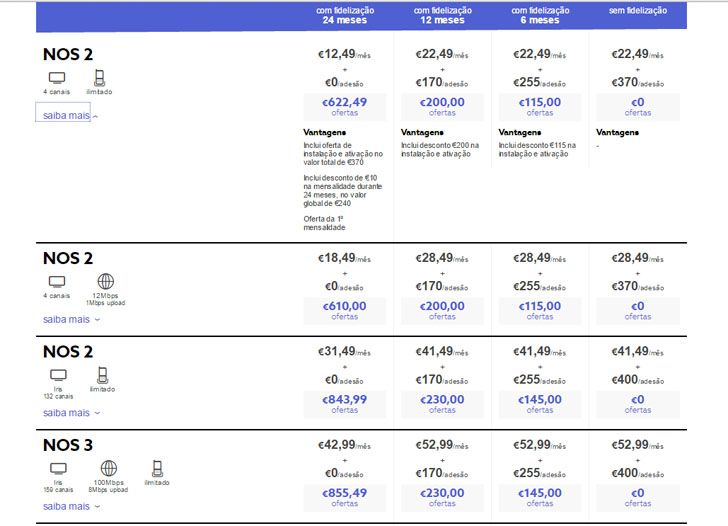The height and width of the screenshot is (526, 728).
Task: Click text 'Inclui desconto €200 na instalação e ativação'
Action: point(440,149)
